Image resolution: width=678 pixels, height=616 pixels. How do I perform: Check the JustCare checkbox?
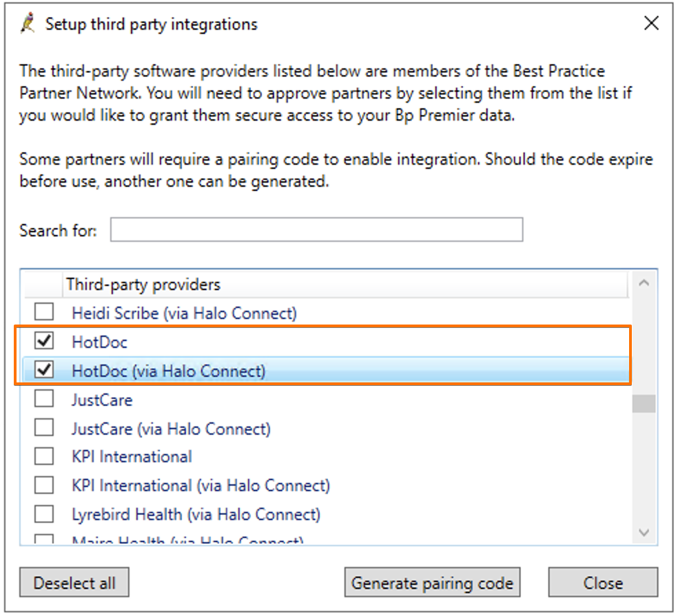tap(43, 398)
